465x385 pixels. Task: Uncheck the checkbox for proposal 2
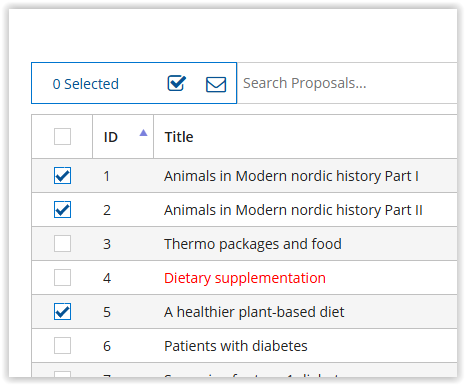(x=62, y=210)
